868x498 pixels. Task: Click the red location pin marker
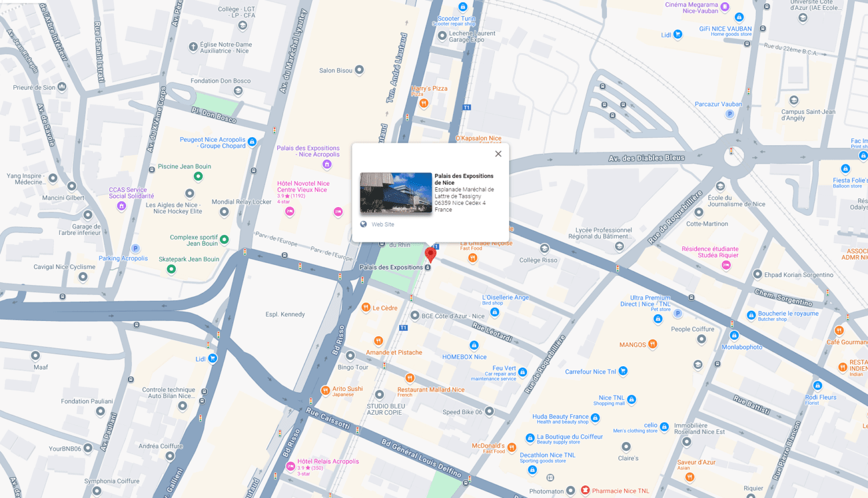(x=430, y=254)
